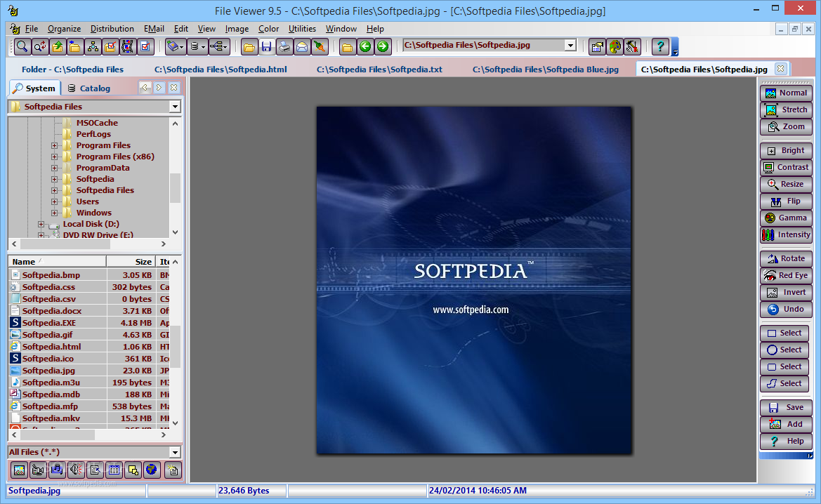Expand the Windows tree node
The image size is (821, 504).
point(55,213)
